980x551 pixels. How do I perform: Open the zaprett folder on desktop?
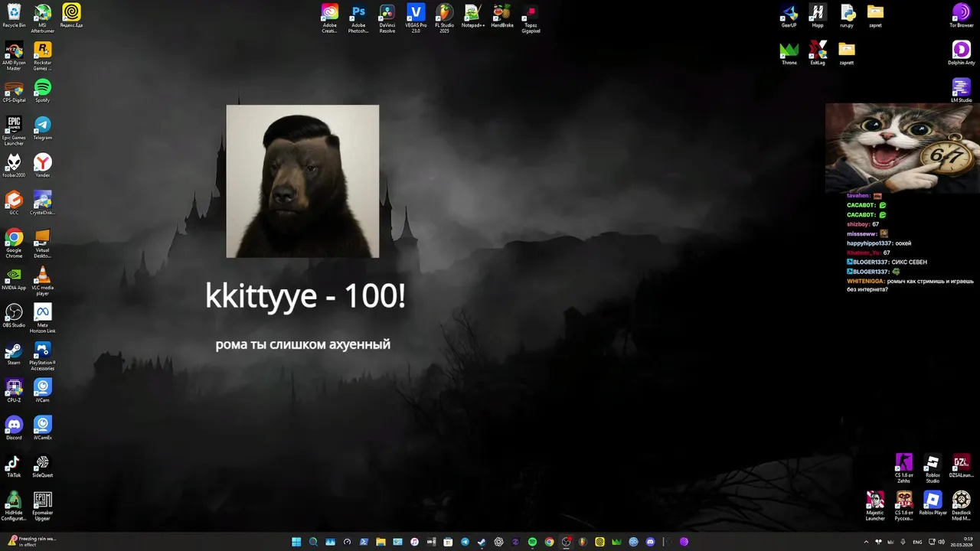847,53
